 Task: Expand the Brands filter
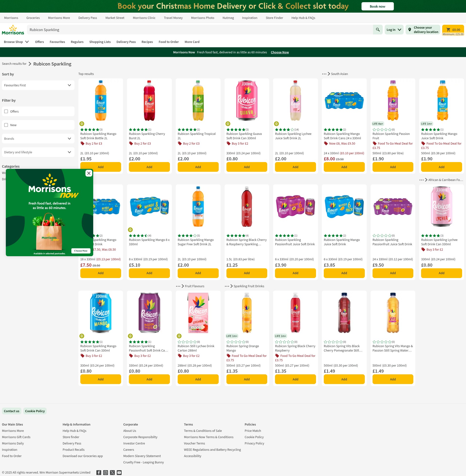(x=38, y=139)
